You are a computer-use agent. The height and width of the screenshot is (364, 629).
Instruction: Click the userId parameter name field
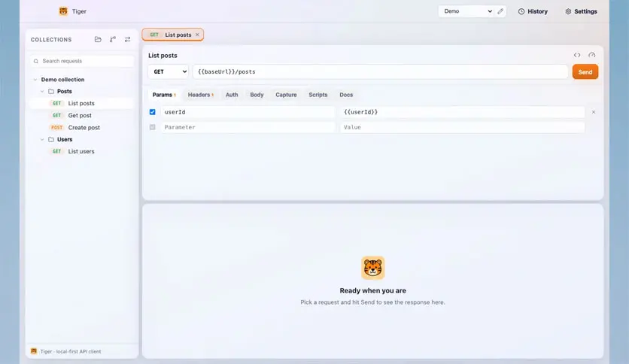point(248,112)
